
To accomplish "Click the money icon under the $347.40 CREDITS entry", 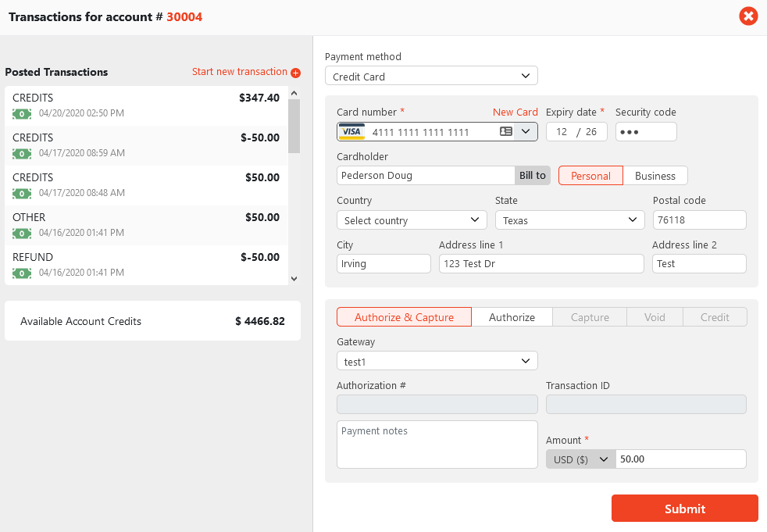I will pyautogui.click(x=22, y=113).
